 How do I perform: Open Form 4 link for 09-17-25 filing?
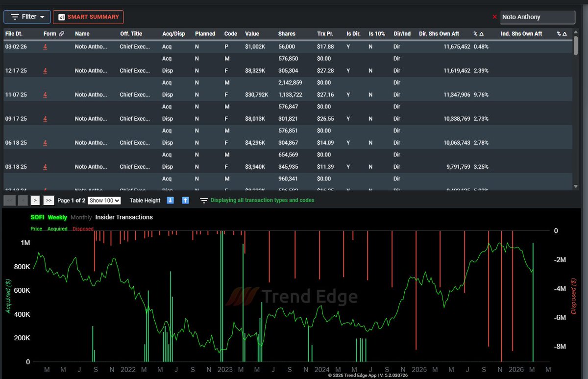click(x=45, y=119)
